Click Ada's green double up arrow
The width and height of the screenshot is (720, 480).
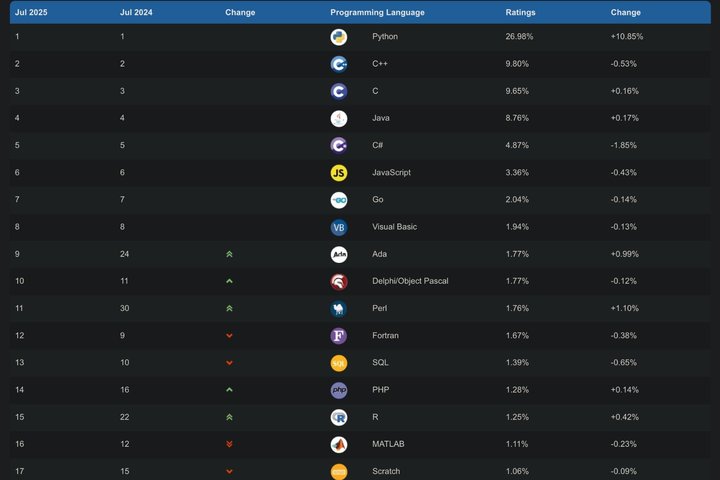229,254
